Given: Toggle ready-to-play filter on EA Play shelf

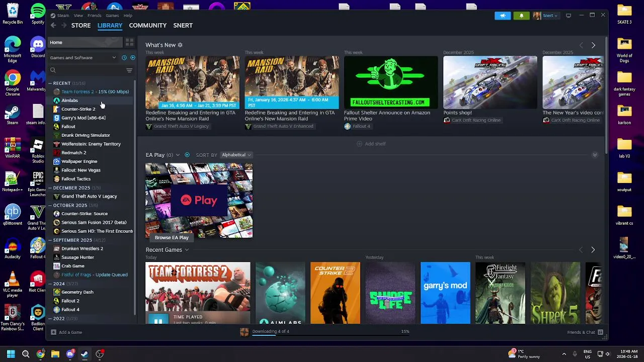Looking at the screenshot, I should (187, 155).
